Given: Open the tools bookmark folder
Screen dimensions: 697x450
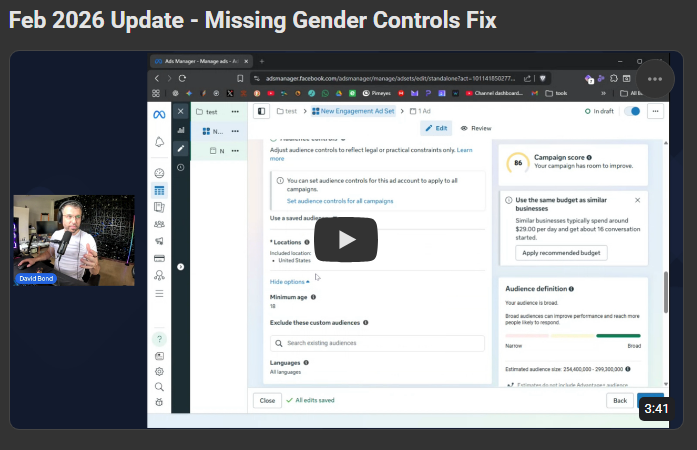Looking at the screenshot, I should pyautogui.click(x=556, y=93).
